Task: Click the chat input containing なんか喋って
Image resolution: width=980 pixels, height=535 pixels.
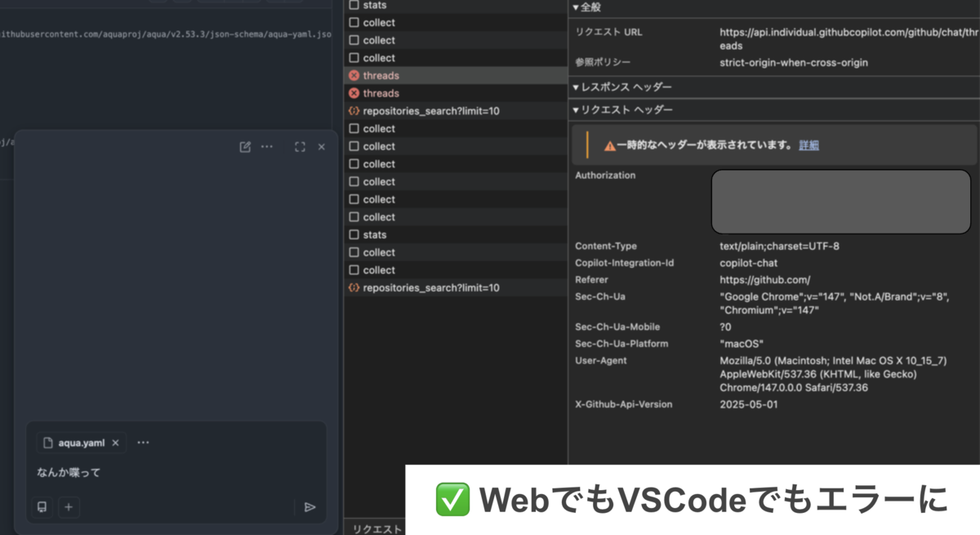Action: [176, 472]
